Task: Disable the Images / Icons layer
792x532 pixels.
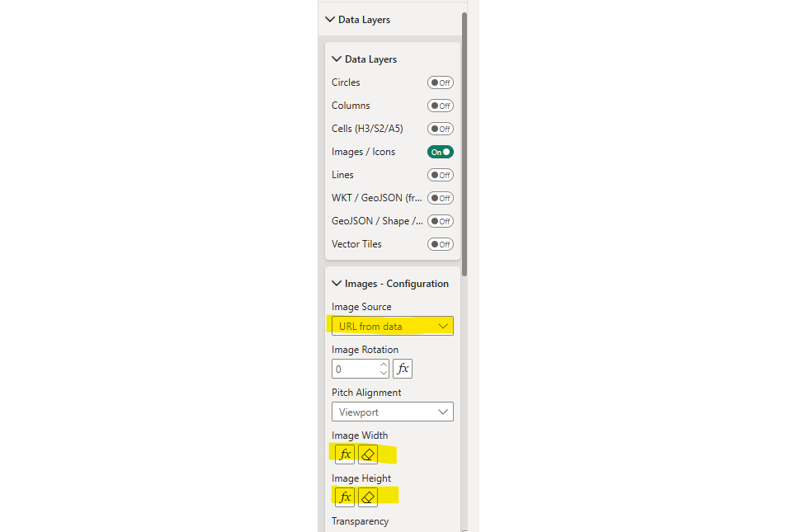Action: click(440, 152)
